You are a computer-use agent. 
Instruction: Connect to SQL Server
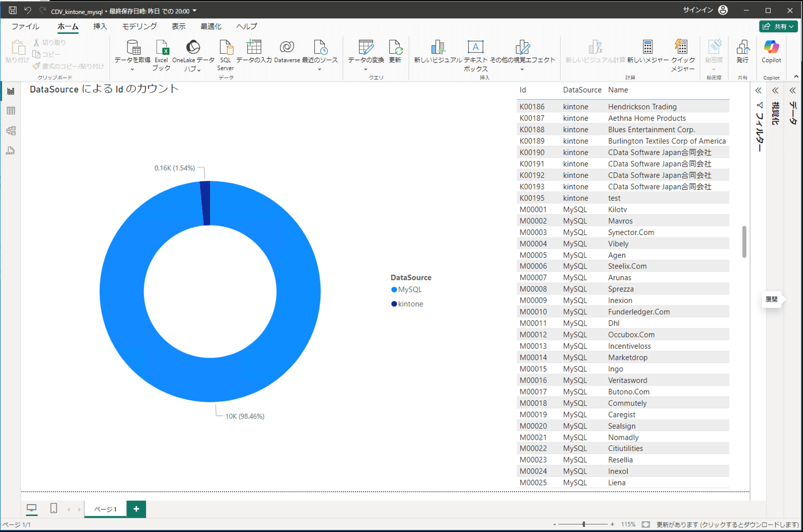click(x=225, y=55)
